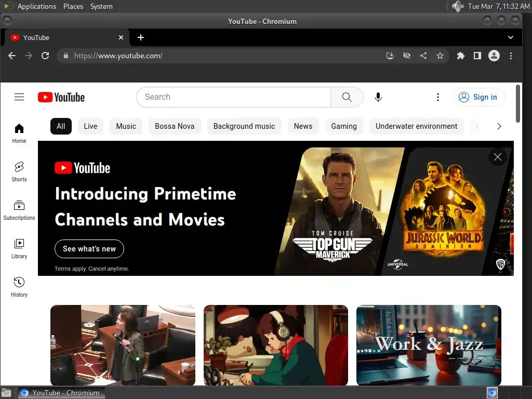Open the Extensions puzzle icon
Viewport: 532px width, 399px height.
point(460,56)
